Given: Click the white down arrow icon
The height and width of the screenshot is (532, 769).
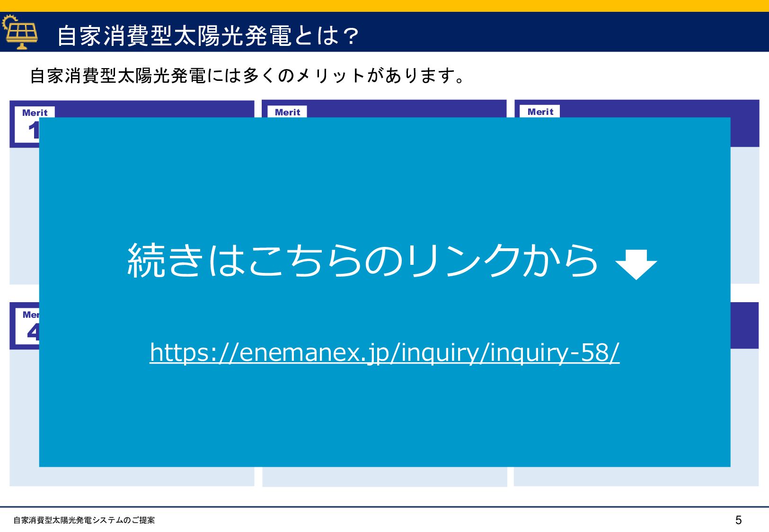Looking at the screenshot, I should coord(636,265).
